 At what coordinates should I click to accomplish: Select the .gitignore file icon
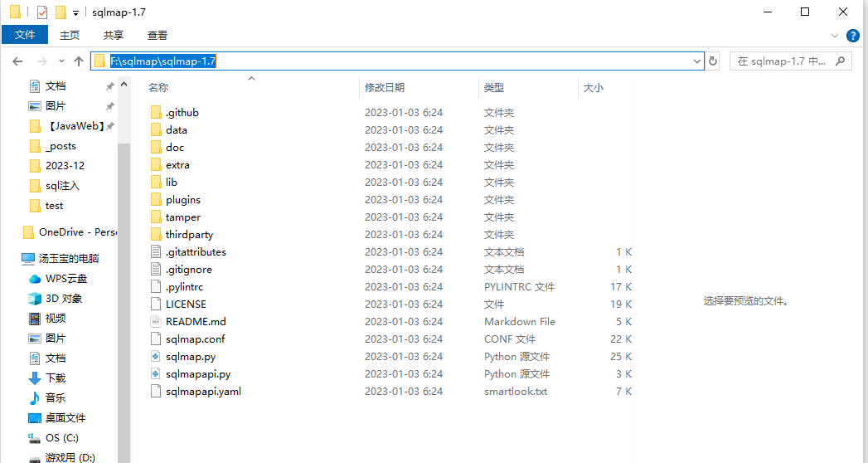click(x=156, y=270)
